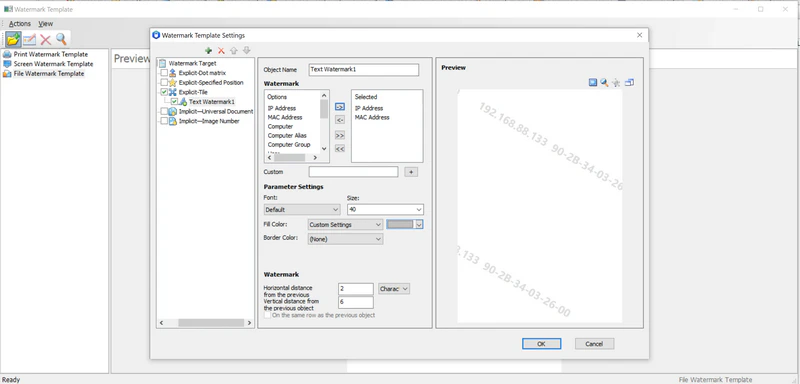The image size is (800, 384).
Task: Click the magnifier search toolbar icon
Action: [61, 39]
